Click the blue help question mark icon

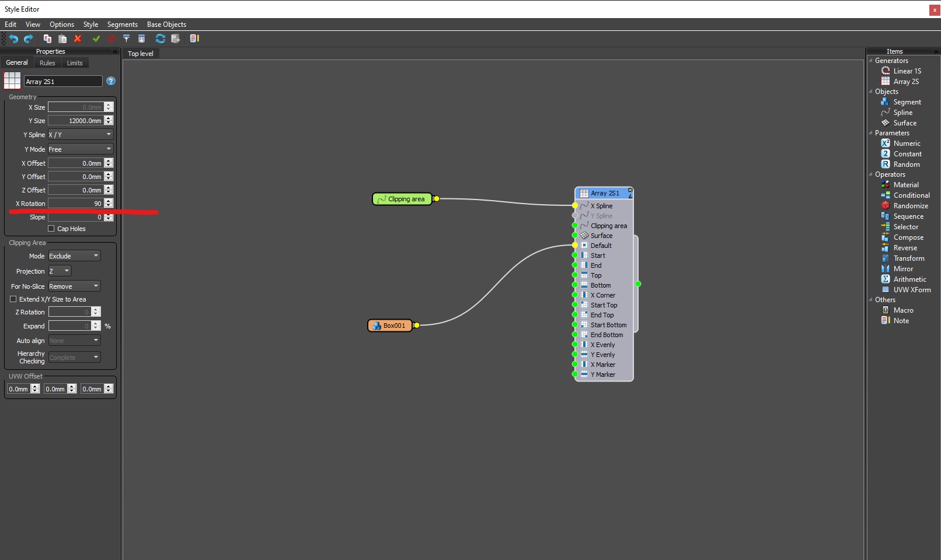111,81
